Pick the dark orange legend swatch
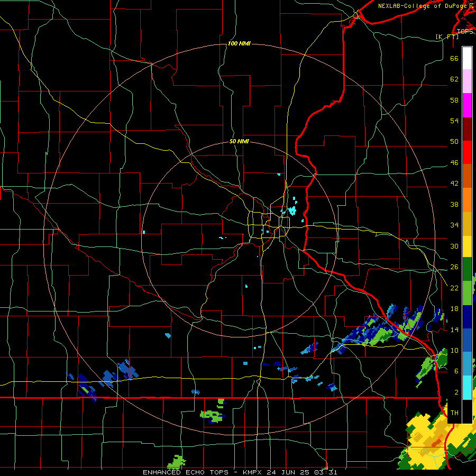Viewport: 476px width, 476px height. (467, 176)
